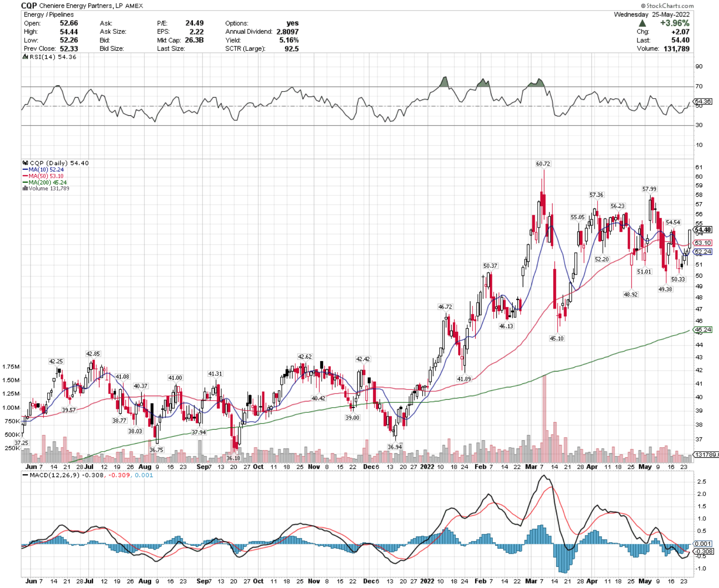Select the Low value 52.26
Screen dimensions: 719x588
(69, 40)
